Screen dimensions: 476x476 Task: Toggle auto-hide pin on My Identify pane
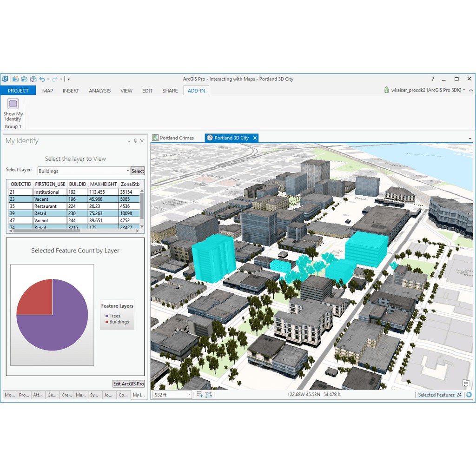coord(135,141)
